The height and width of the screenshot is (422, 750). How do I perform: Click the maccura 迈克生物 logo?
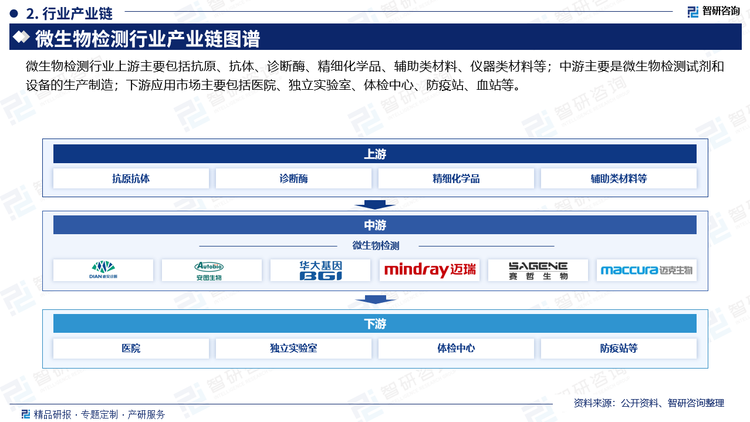[646, 270]
